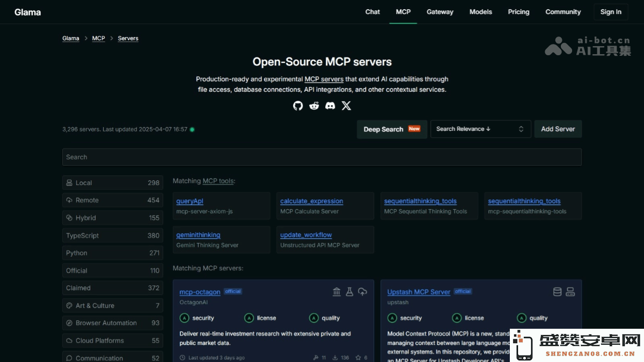This screenshot has height=362, width=644.
Task: Open the calculate_expression tool link
Action: pyautogui.click(x=311, y=201)
